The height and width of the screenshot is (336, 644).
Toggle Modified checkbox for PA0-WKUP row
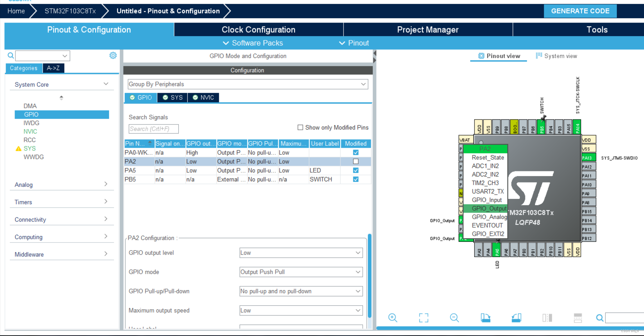pos(356,152)
